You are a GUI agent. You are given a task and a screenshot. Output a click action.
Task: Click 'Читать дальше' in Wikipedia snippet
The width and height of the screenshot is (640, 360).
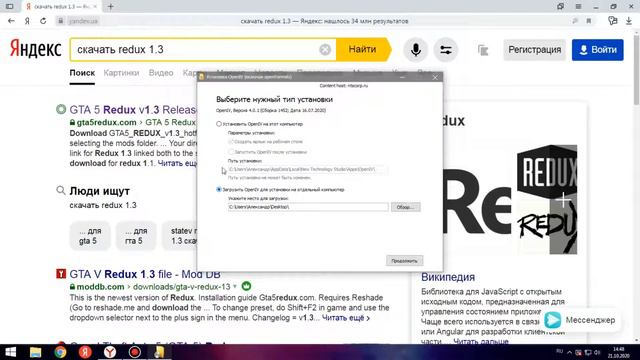481,341
